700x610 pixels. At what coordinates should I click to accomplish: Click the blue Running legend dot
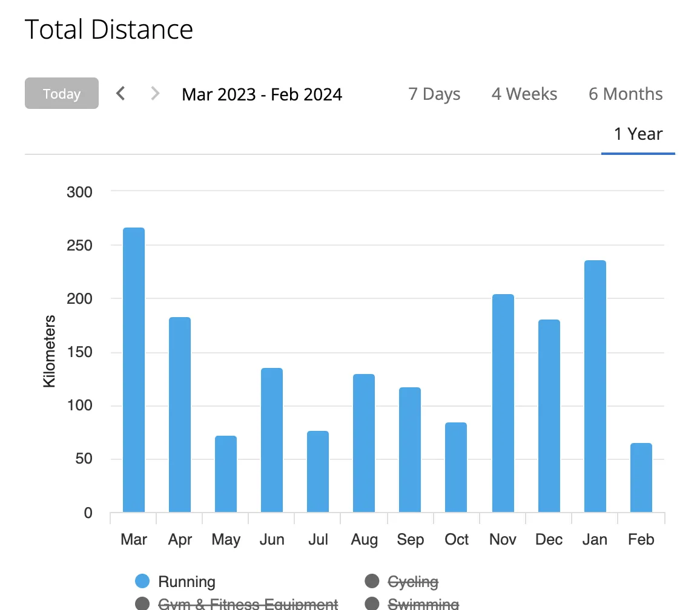(x=142, y=582)
